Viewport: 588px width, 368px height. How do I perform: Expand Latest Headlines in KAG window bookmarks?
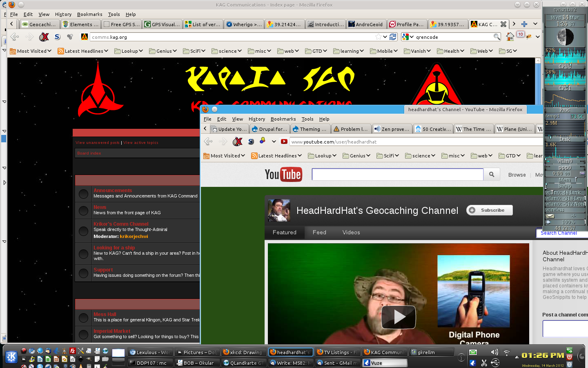83,51
